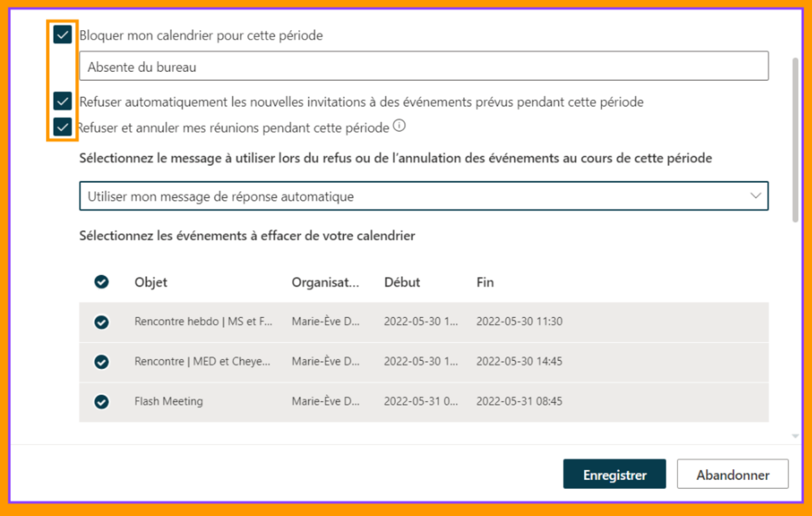812x516 pixels.
Task: Uncheck "Bloquer mon calendrier pour cette période"
Action: [x=61, y=35]
